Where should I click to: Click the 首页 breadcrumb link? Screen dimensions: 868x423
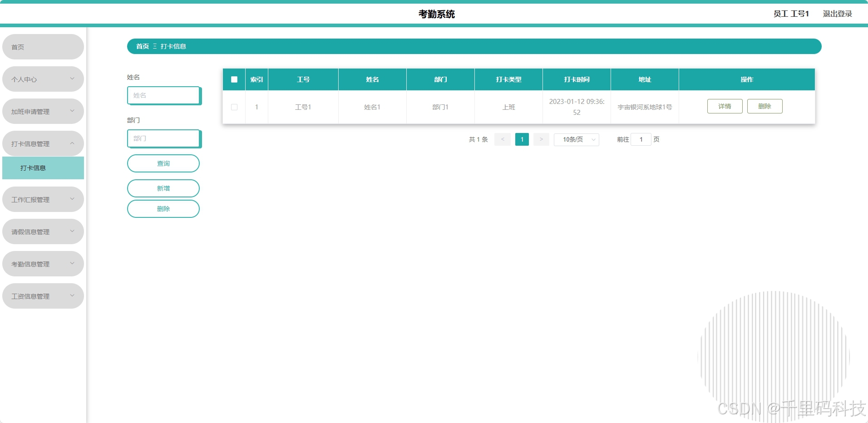pos(143,46)
